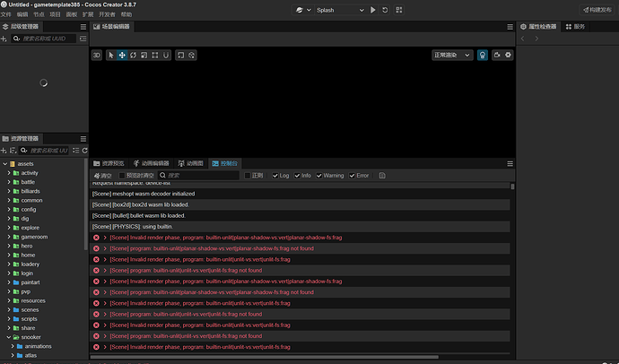
Task: Open the 帮助 menu
Action: coord(126,14)
